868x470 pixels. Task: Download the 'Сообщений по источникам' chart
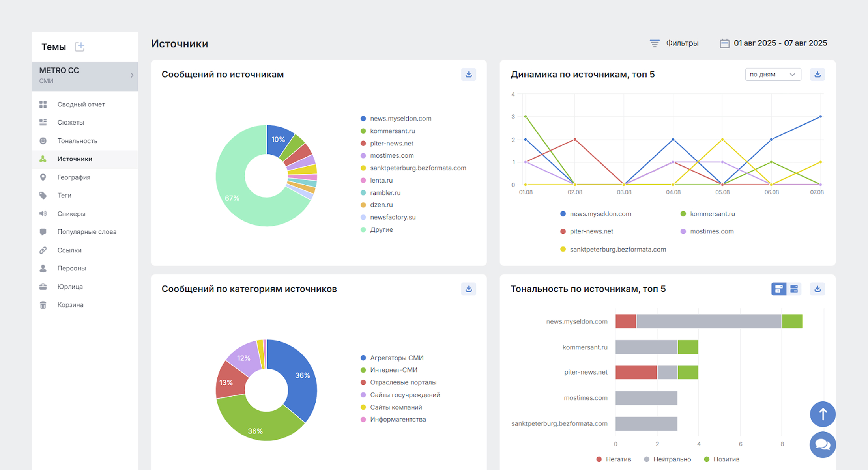pyautogui.click(x=468, y=75)
